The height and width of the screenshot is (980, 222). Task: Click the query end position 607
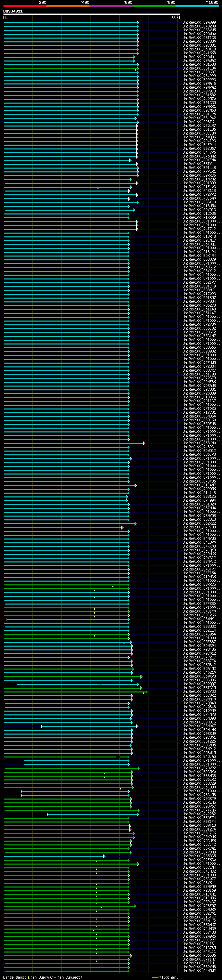click(x=175, y=17)
